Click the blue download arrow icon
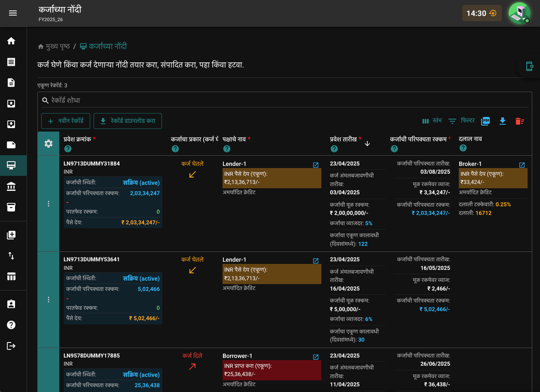The image size is (540, 392). click(502, 121)
